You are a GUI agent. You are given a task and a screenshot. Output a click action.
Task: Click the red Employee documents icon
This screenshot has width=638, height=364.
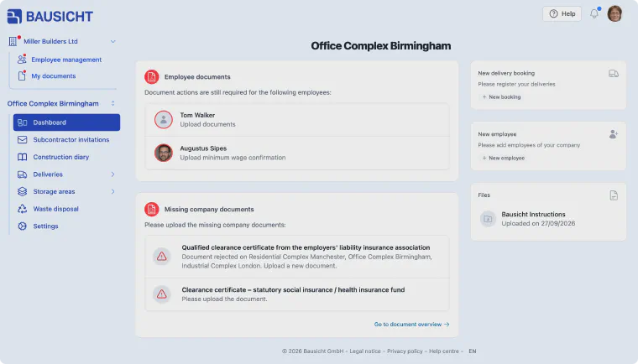[152, 76]
